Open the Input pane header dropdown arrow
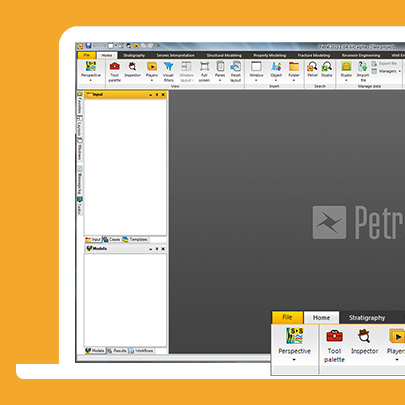Viewport: 405px width, 405px height. pyautogui.click(x=151, y=95)
